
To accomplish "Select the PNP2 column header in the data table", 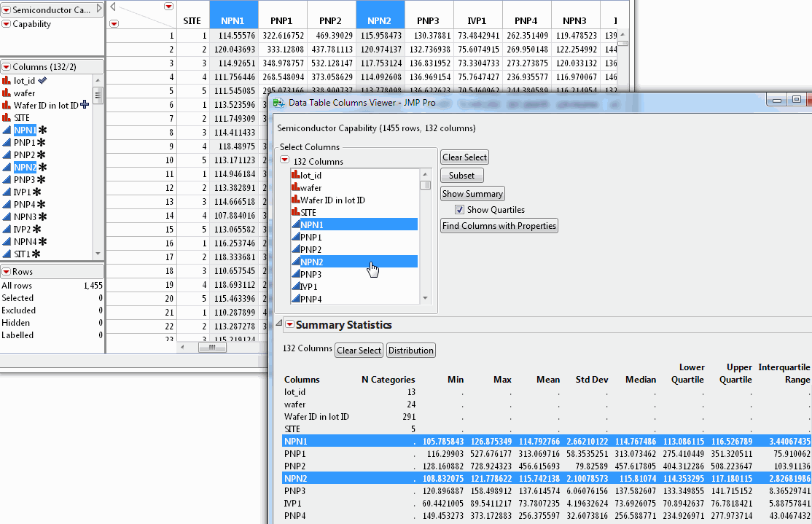I will coord(332,22).
